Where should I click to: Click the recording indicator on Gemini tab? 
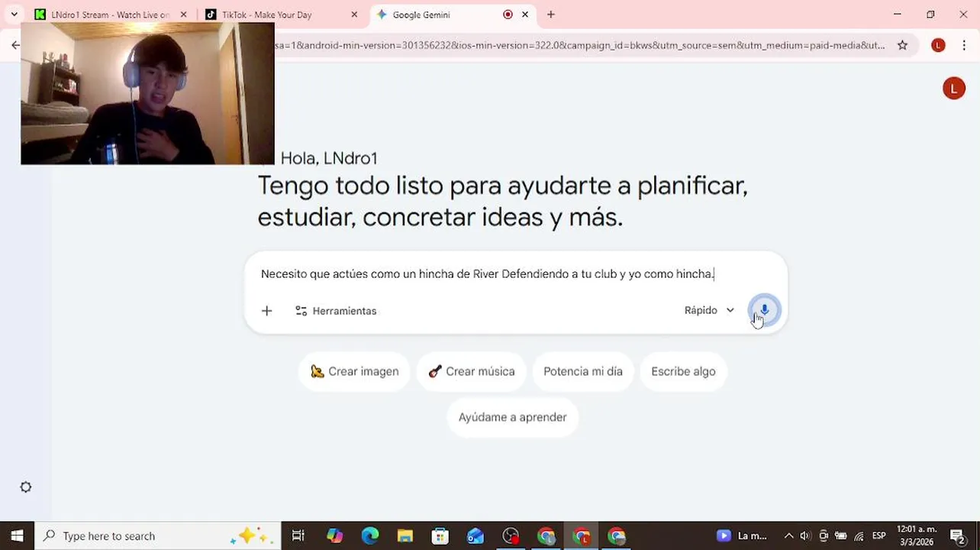click(x=508, y=15)
